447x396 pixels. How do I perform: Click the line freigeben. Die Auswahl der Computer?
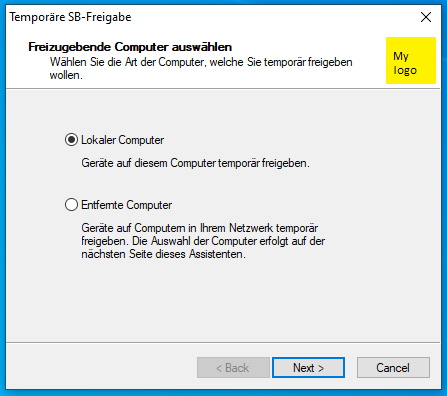point(203,241)
